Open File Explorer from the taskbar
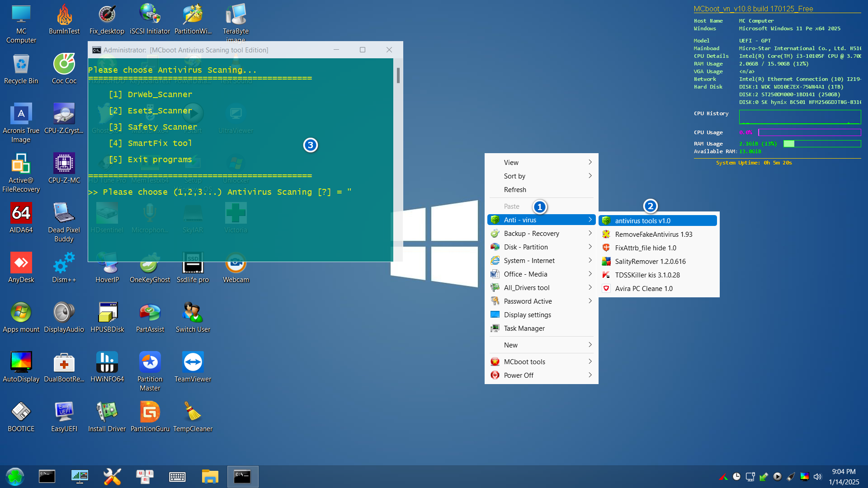This screenshot has height=488, width=868. tap(210, 476)
